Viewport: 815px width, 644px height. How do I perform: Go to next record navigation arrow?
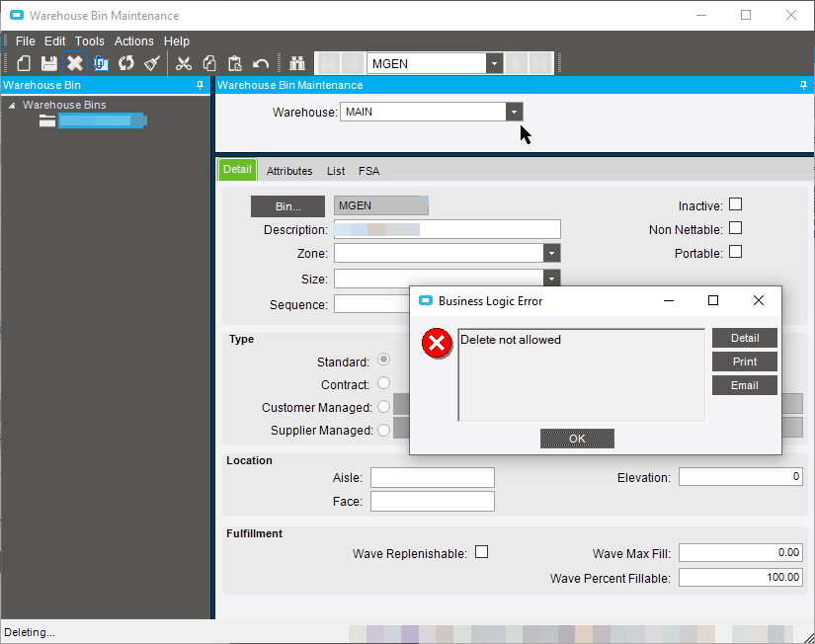[517, 63]
